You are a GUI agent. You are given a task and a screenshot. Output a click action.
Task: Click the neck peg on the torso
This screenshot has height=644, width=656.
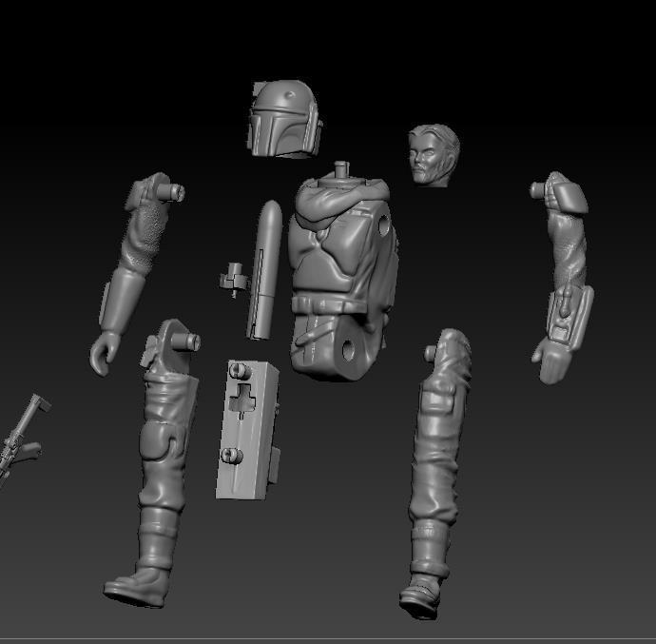(342, 169)
